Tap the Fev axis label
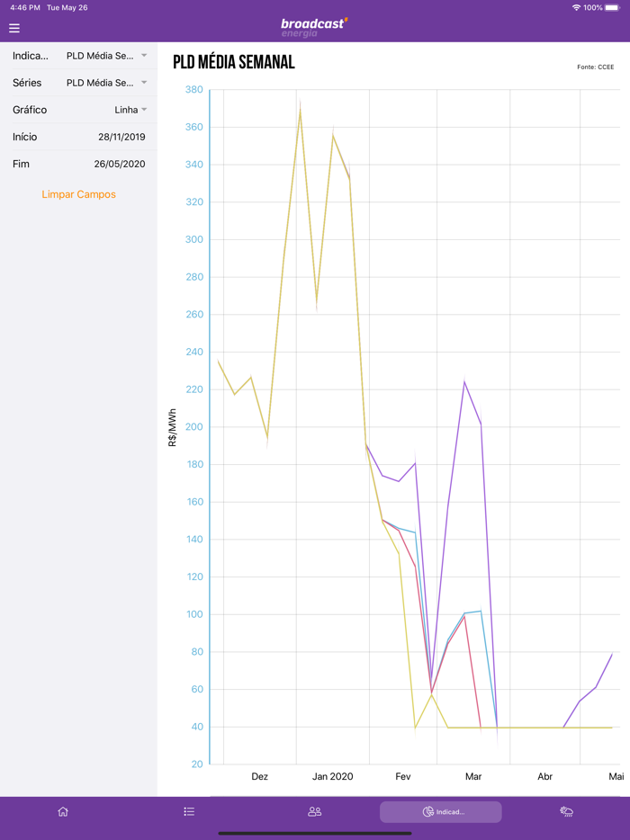 tap(402, 776)
